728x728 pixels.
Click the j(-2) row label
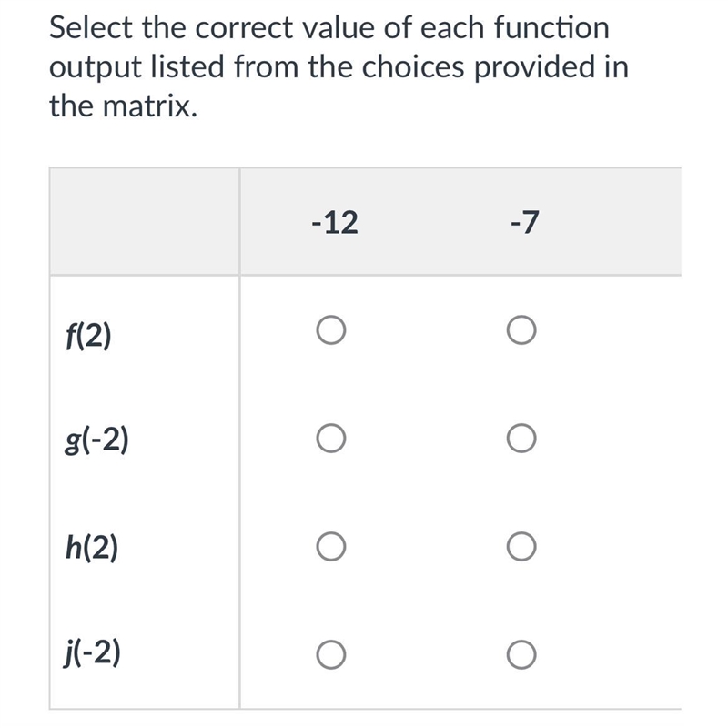pos(93,653)
